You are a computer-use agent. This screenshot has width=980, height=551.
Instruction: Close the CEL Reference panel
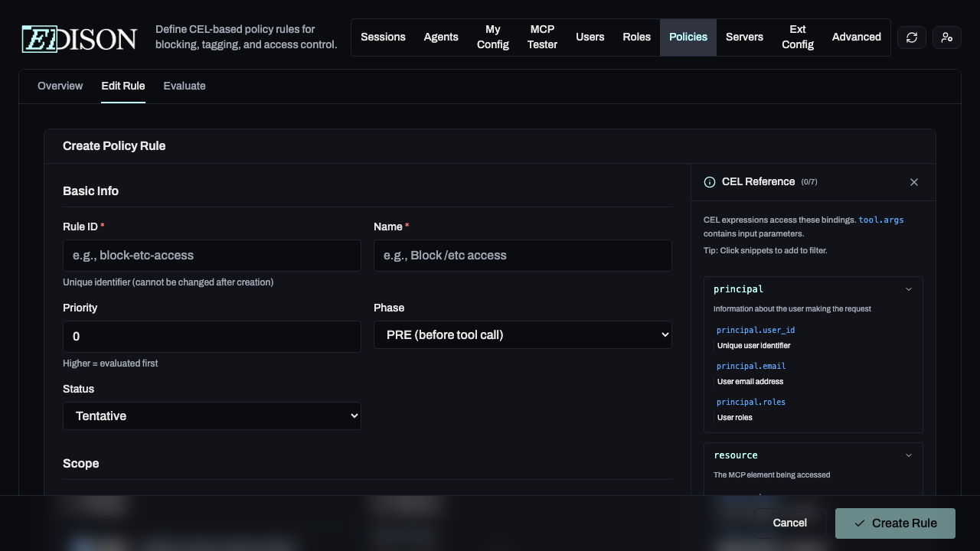coord(914,182)
